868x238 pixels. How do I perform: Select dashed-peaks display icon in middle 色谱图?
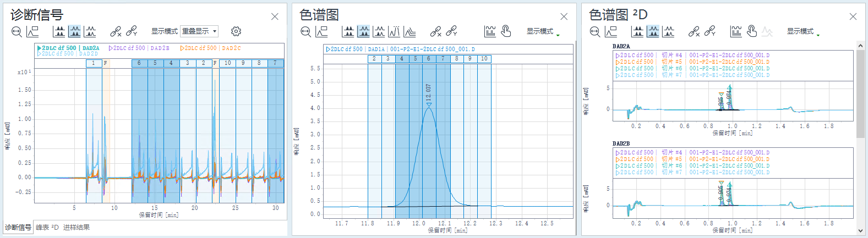(x=379, y=31)
